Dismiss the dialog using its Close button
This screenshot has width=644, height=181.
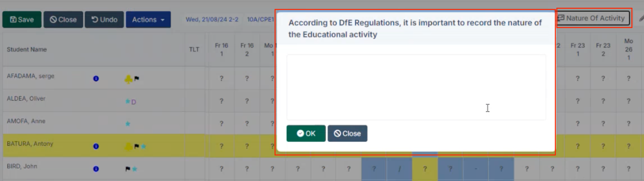[347, 134]
